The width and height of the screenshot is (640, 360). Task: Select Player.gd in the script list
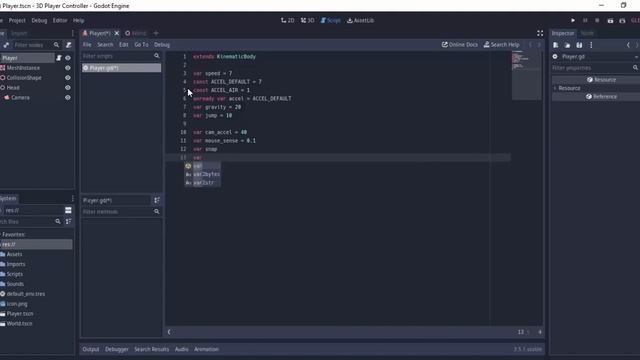(x=121, y=68)
